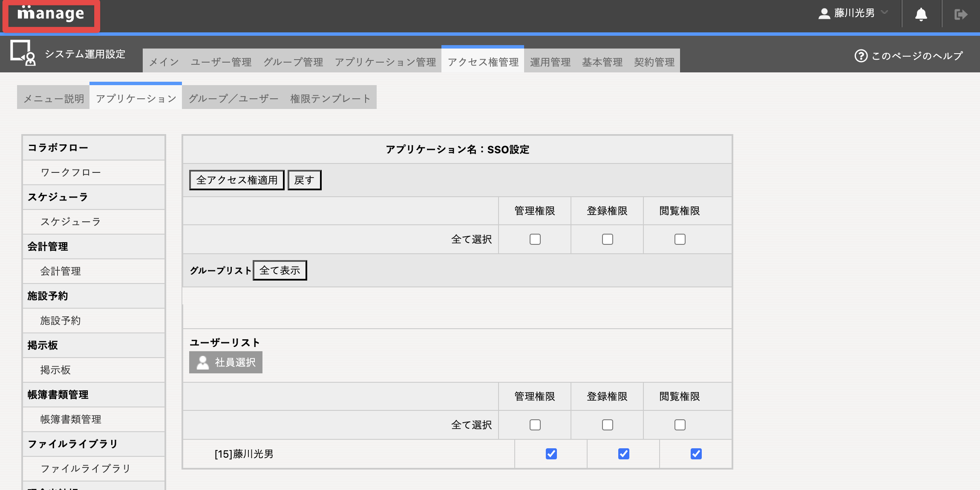
Task: Select ファイルライブラリ sub-item in sidebar
Action: pyautogui.click(x=94, y=469)
